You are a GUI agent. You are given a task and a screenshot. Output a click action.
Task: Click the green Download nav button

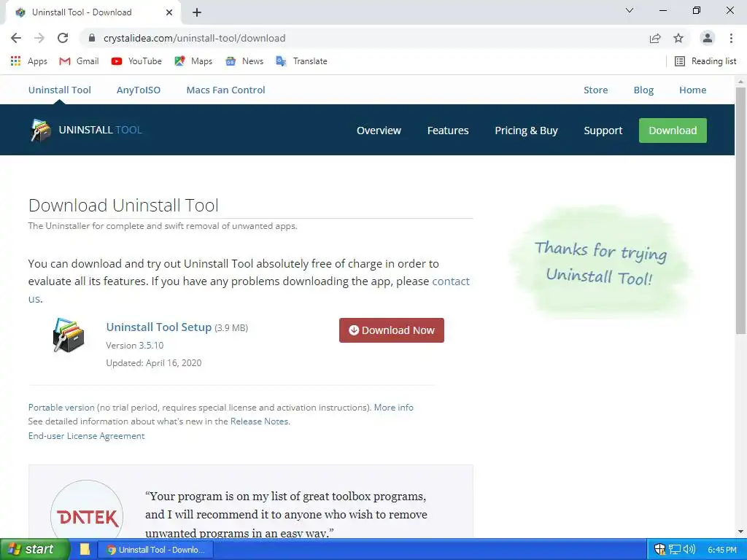pyautogui.click(x=673, y=131)
